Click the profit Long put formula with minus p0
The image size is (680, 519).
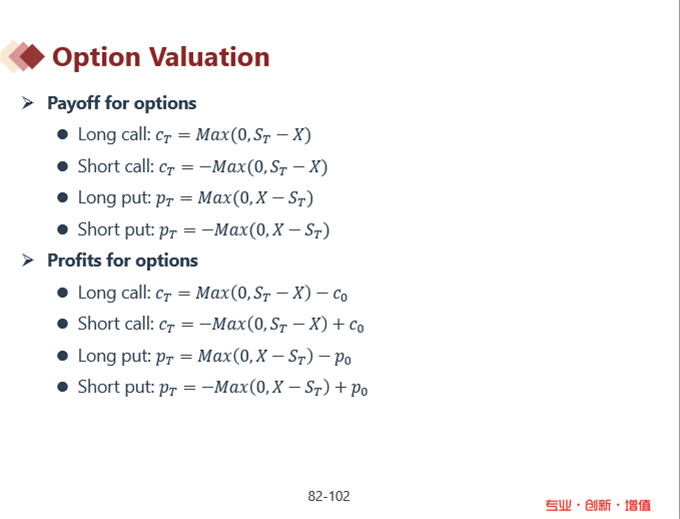pyautogui.click(x=215, y=356)
